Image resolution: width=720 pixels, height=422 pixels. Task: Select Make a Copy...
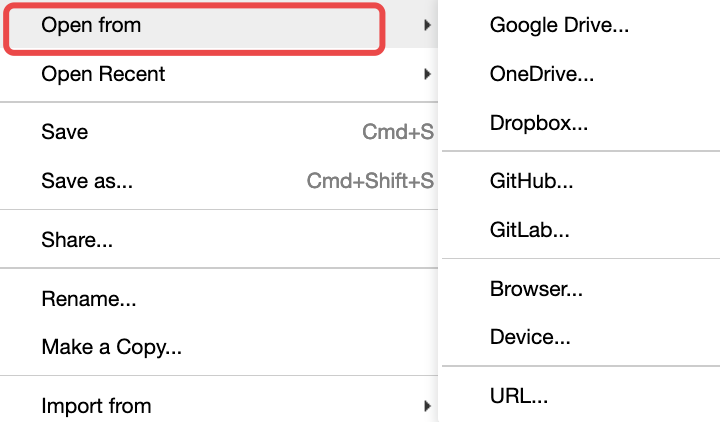[x=111, y=348]
